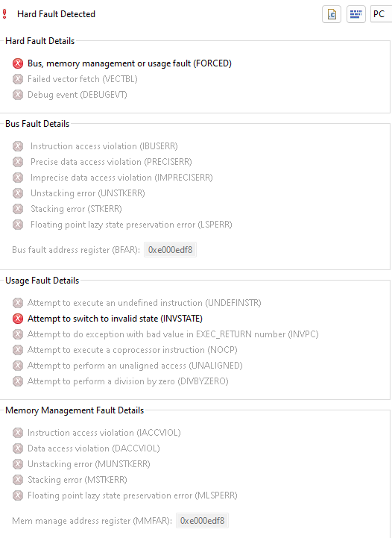Click the Data access violation (DACCVIOL) entry
The image size is (392, 538).
[94, 448]
